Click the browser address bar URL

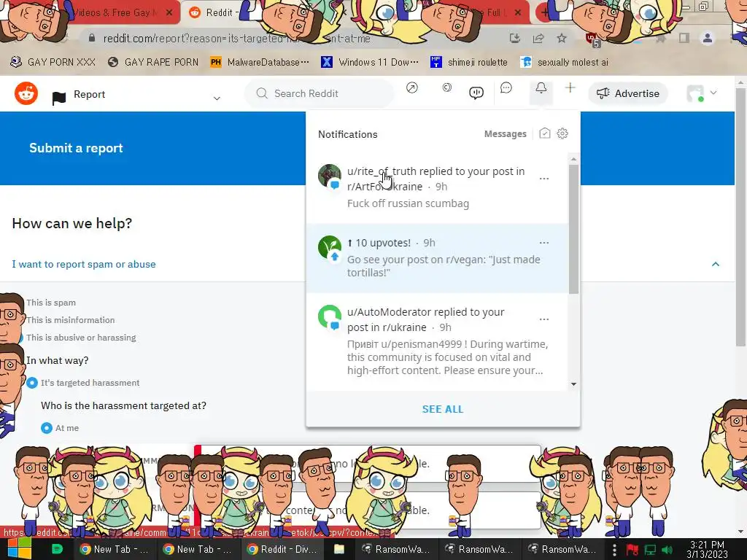(237, 38)
